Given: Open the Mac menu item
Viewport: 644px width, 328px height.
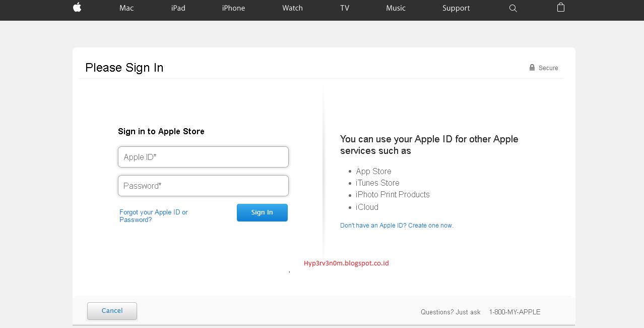Looking at the screenshot, I should 126,8.
